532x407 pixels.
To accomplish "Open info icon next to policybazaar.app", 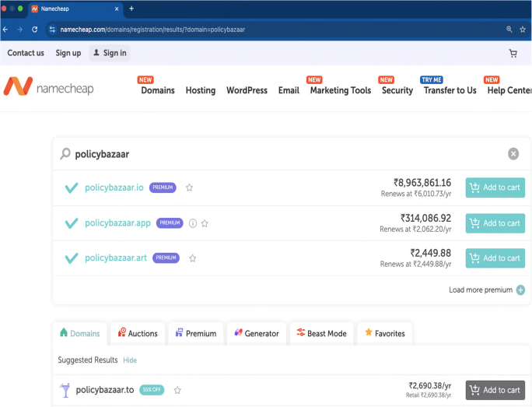I will coord(193,223).
